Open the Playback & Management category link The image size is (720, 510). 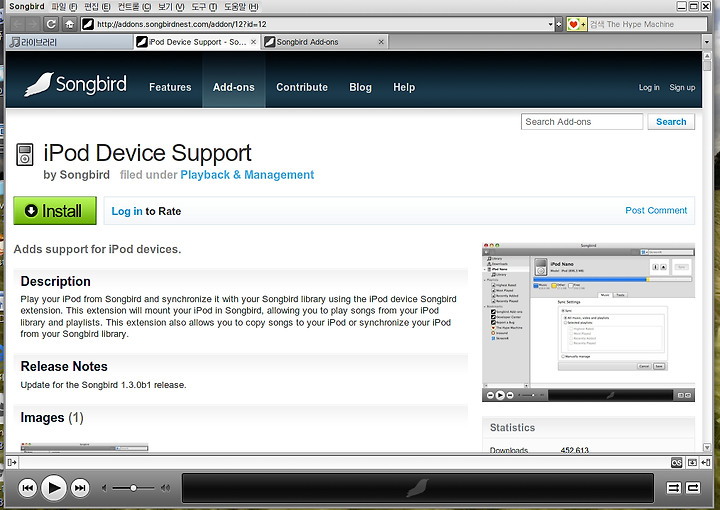pyautogui.click(x=247, y=175)
